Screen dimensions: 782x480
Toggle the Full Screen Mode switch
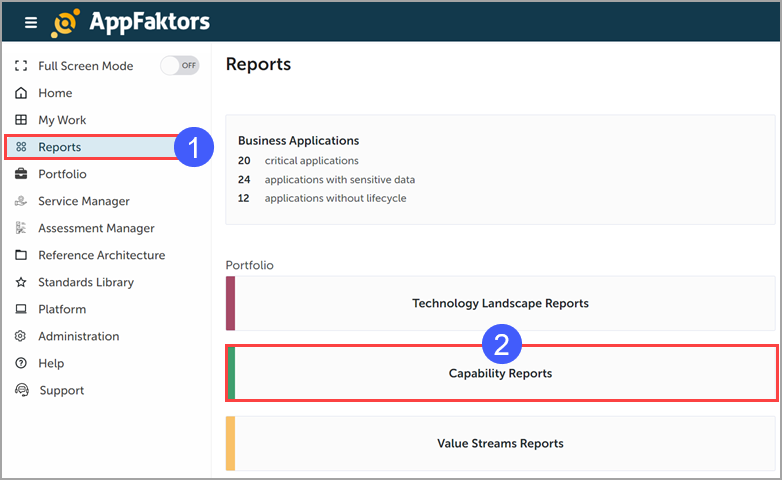180,66
